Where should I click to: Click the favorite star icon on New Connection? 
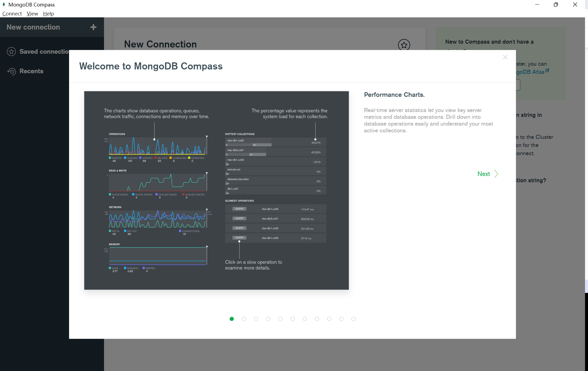tap(404, 45)
